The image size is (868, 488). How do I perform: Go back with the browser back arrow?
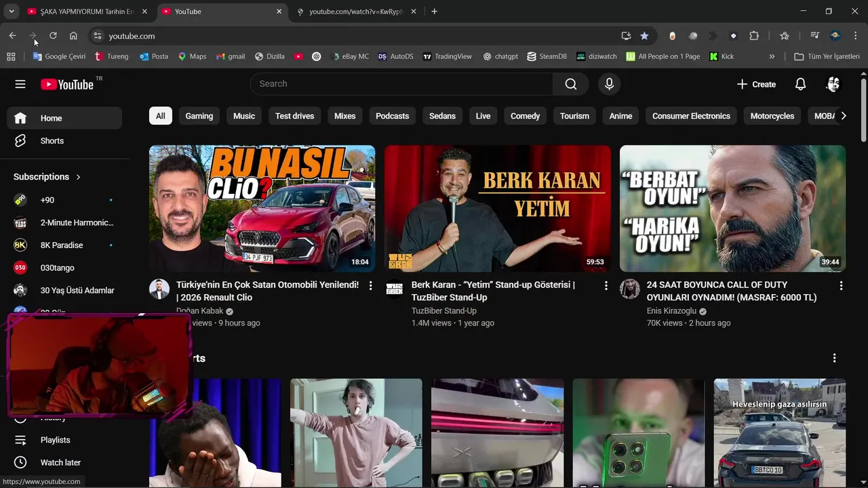[x=12, y=36]
